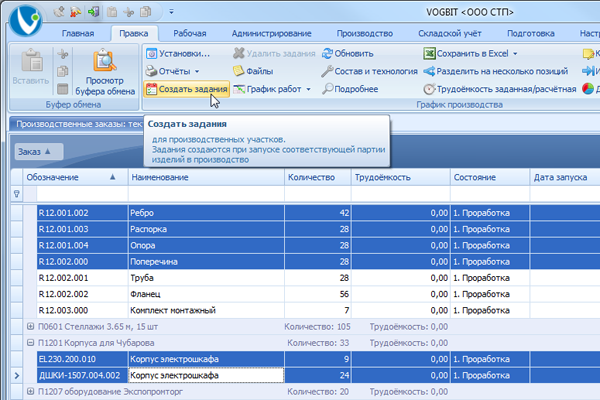Open Состав и технология
Image resolution: width=600 pixels, height=400 pixels.
[x=370, y=71]
